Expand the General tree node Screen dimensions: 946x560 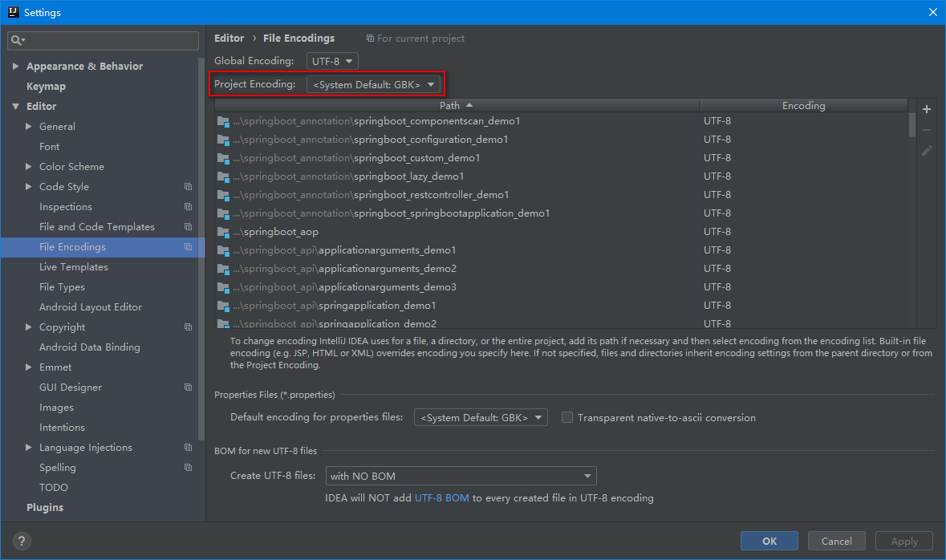pos(28,127)
